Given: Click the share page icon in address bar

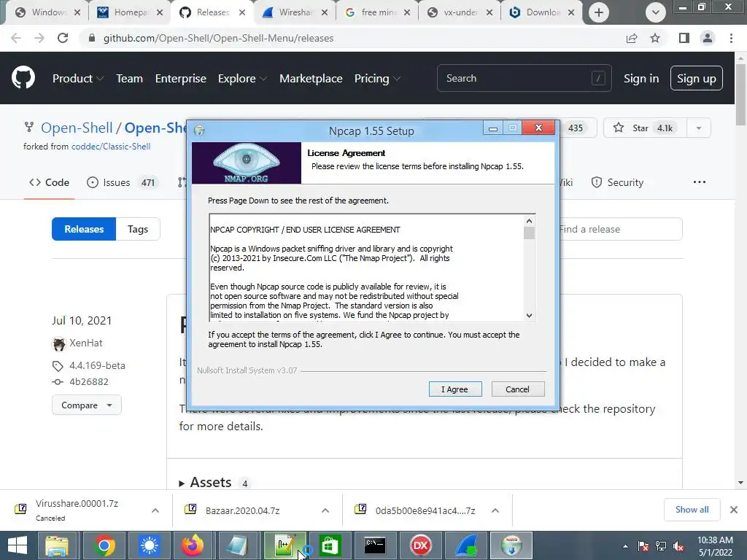Looking at the screenshot, I should (632, 38).
